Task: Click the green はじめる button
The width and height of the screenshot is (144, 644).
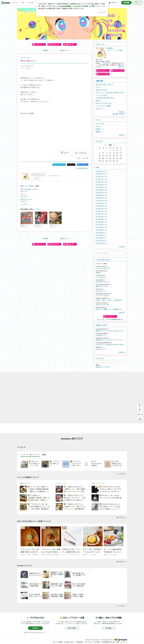Action: tap(35, 628)
